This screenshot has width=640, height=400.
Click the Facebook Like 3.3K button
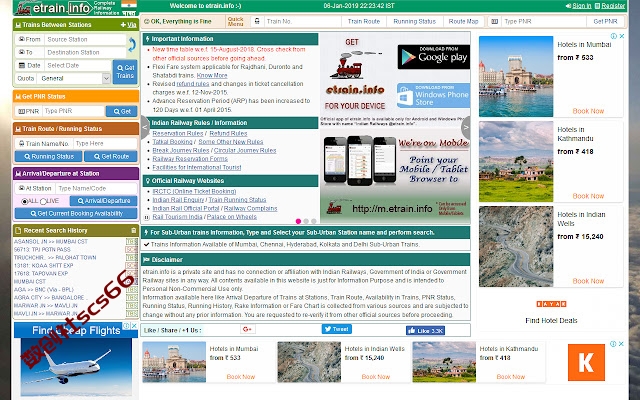[x=425, y=331]
